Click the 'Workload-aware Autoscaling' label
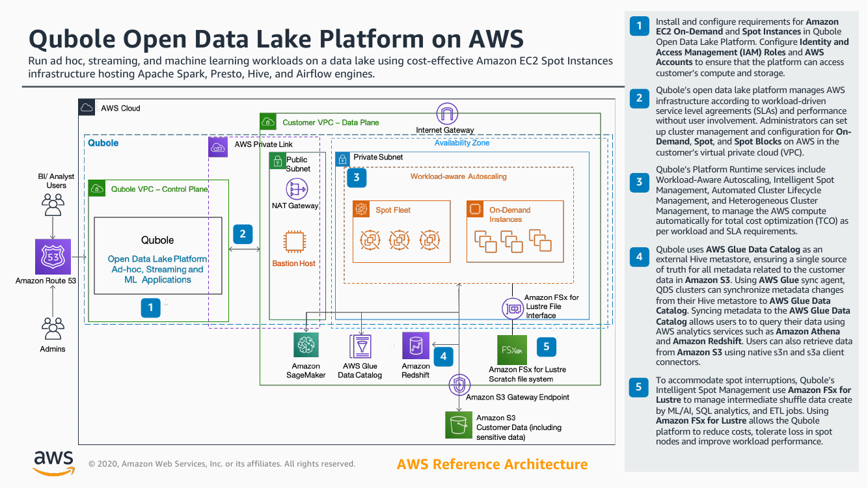This screenshot has height=488, width=868. pos(458,176)
